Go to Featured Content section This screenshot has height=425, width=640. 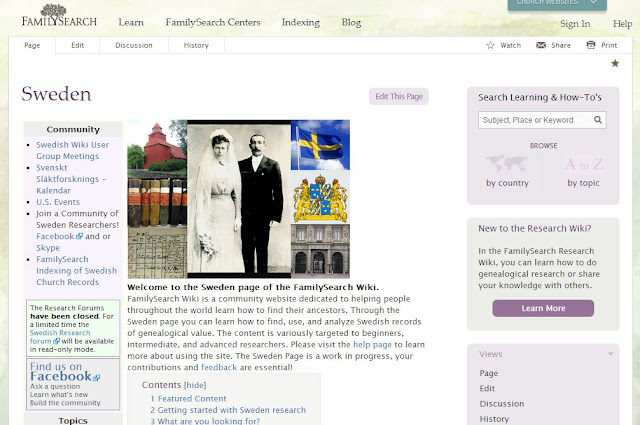click(x=188, y=398)
